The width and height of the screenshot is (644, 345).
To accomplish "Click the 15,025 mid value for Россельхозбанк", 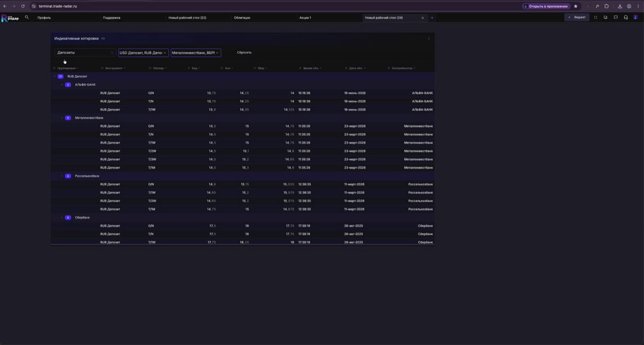I will point(288,184).
